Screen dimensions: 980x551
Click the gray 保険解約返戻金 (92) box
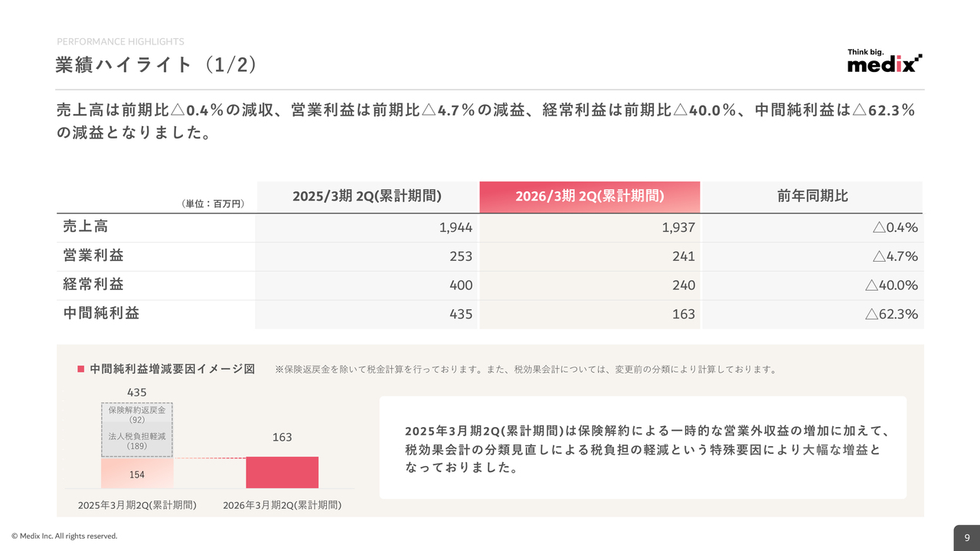coord(137,414)
